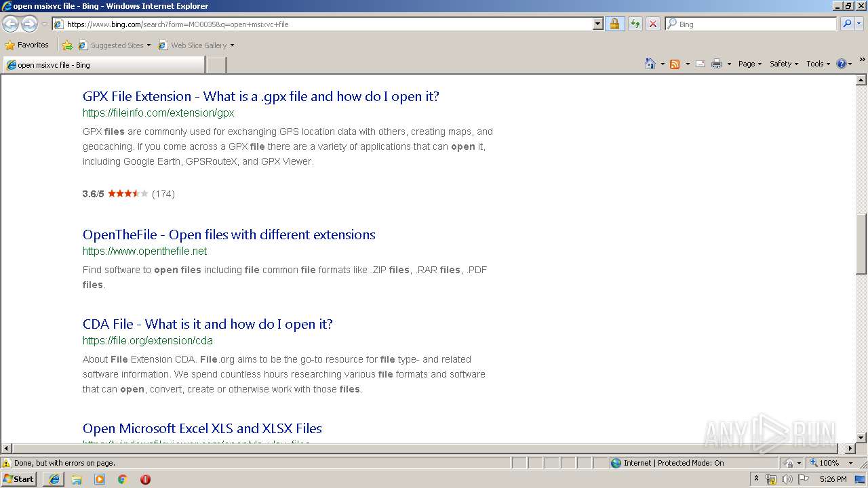Click the Back navigation arrow
The height and width of the screenshot is (488, 868).
coord(11,24)
